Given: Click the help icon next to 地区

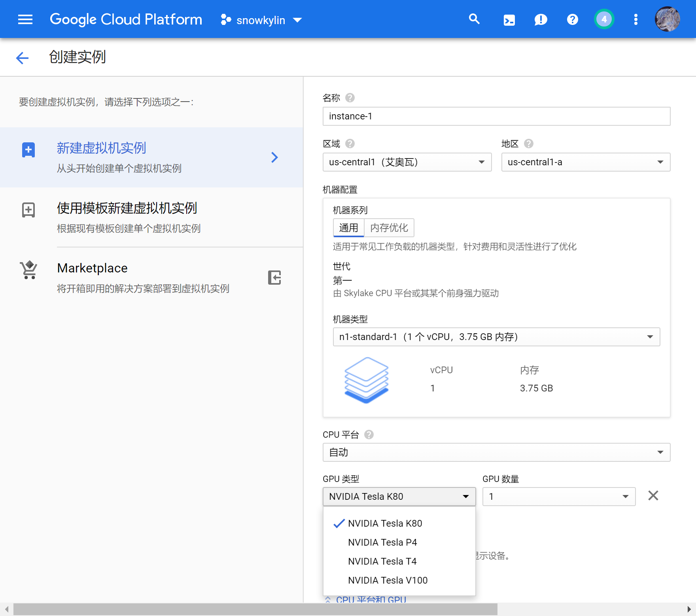Looking at the screenshot, I should (x=529, y=144).
